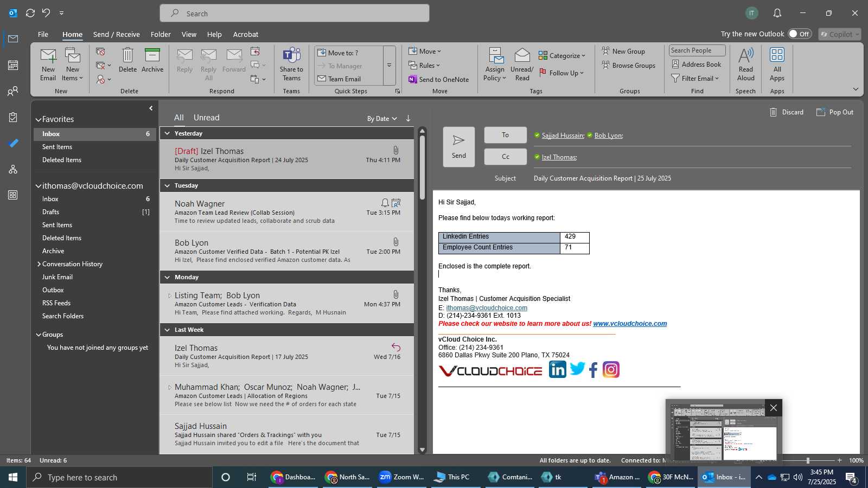Collapse the Yesterday message group
Image resolution: width=868 pixels, height=488 pixels.
click(167, 133)
